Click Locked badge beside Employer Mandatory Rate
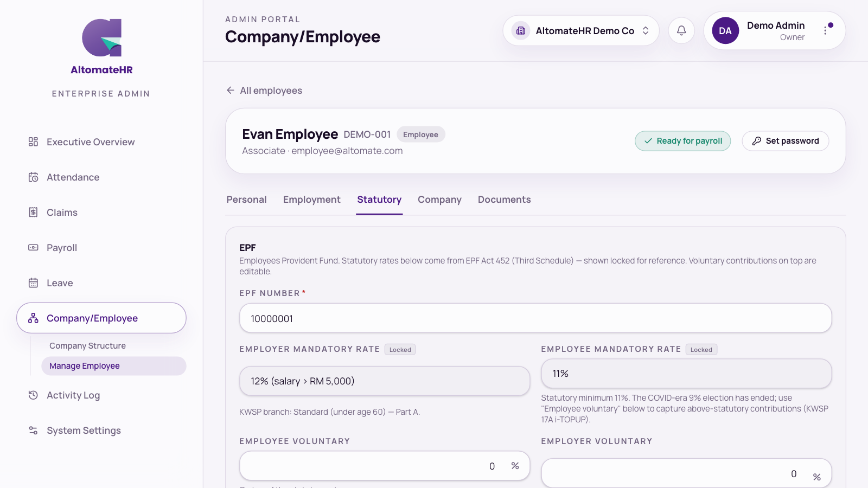 pos(400,350)
